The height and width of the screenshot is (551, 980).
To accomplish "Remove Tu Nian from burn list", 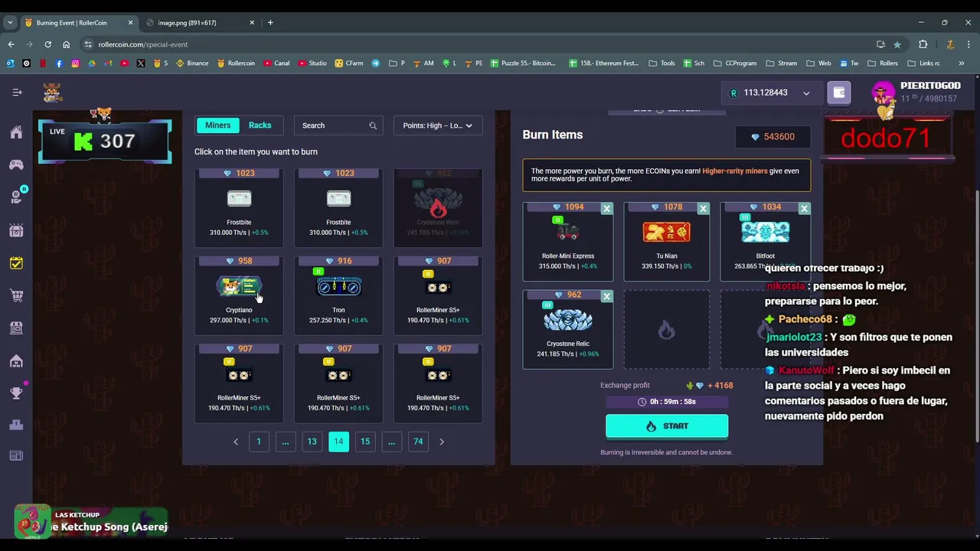I will (703, 208).
